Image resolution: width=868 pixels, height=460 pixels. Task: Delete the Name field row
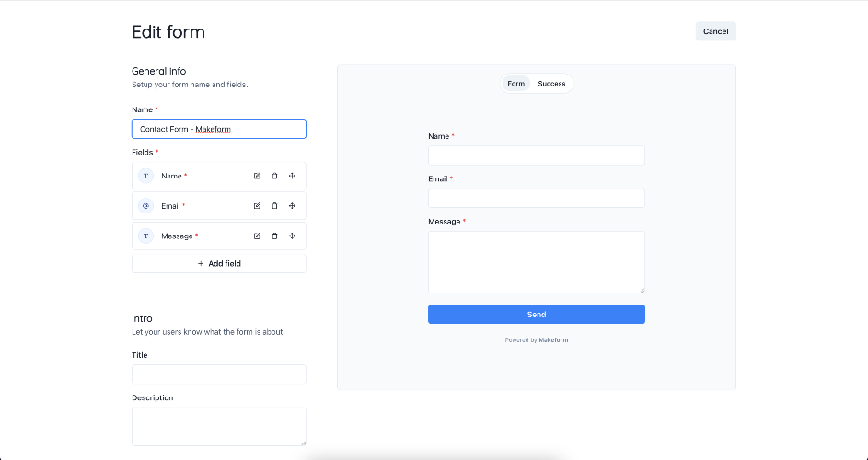274,176
